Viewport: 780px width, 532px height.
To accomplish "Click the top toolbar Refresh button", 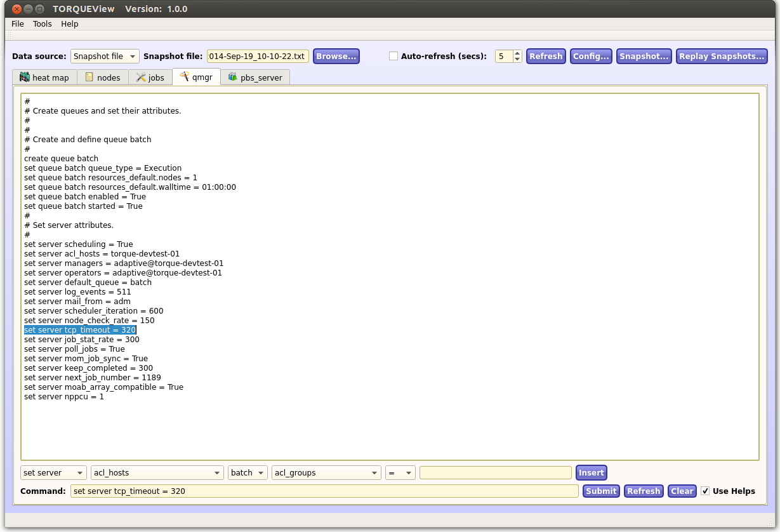I will [x=546, y=57].
